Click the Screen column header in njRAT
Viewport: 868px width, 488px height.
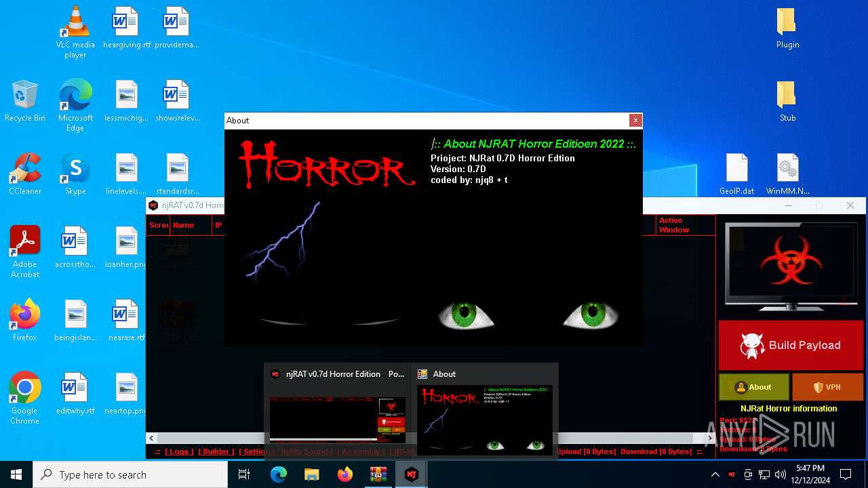pyautogui.click(x=159, y=225)
